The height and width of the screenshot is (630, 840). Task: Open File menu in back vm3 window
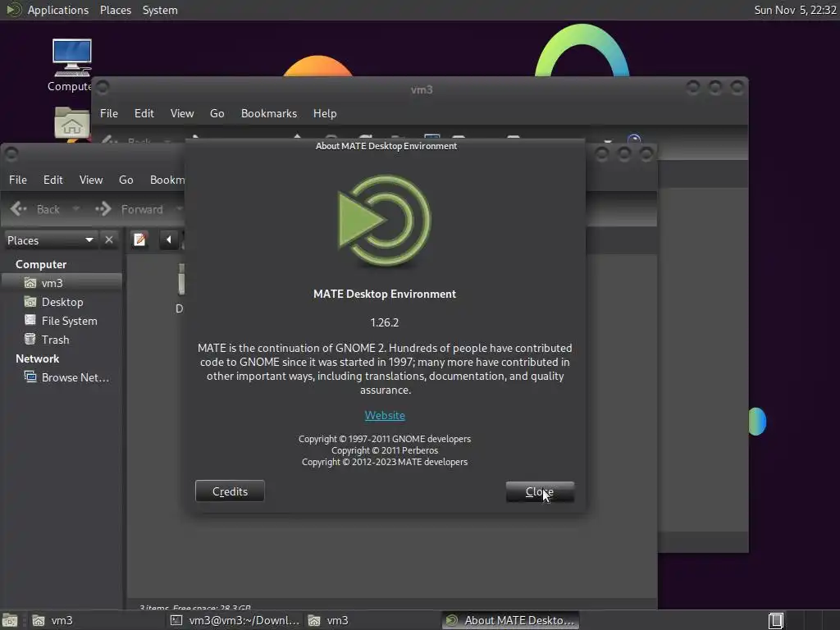109,113
